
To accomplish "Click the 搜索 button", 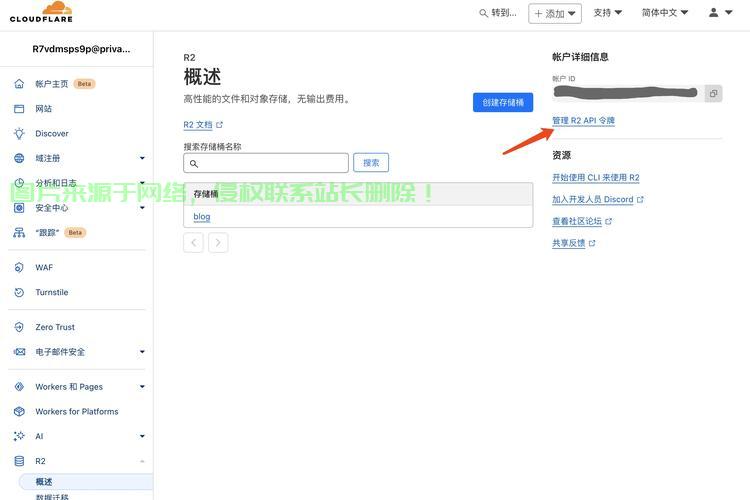I will click(371, 163).
